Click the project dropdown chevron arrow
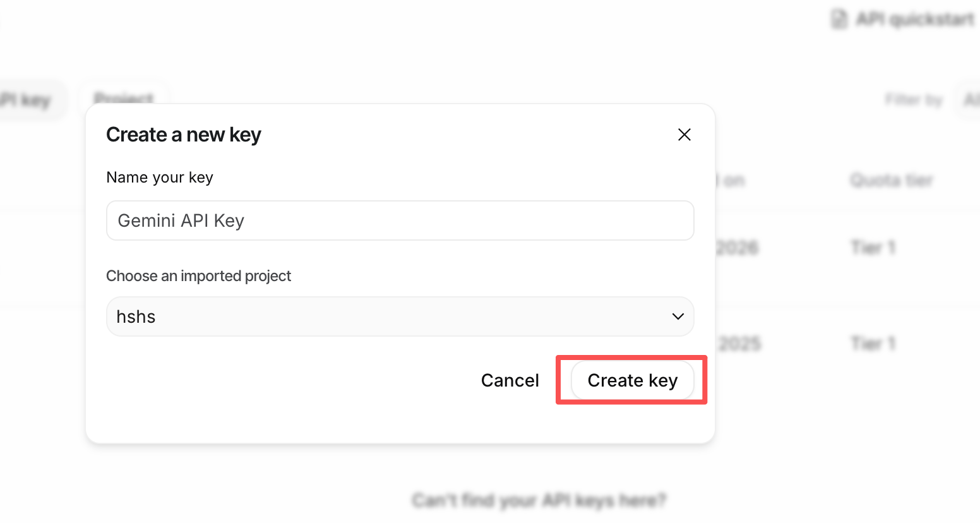Viewport: 980px width, 523px height. (x=678, y=316)
